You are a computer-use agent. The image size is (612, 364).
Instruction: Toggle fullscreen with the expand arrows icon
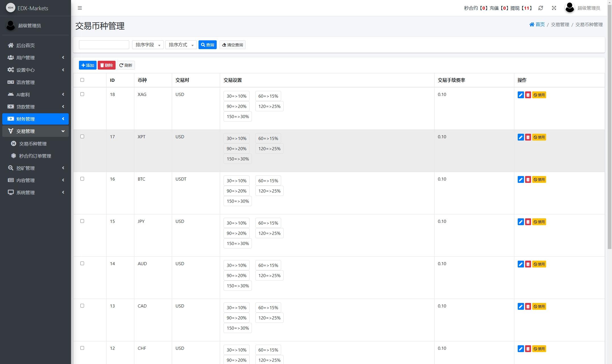[x=554, y=8]
